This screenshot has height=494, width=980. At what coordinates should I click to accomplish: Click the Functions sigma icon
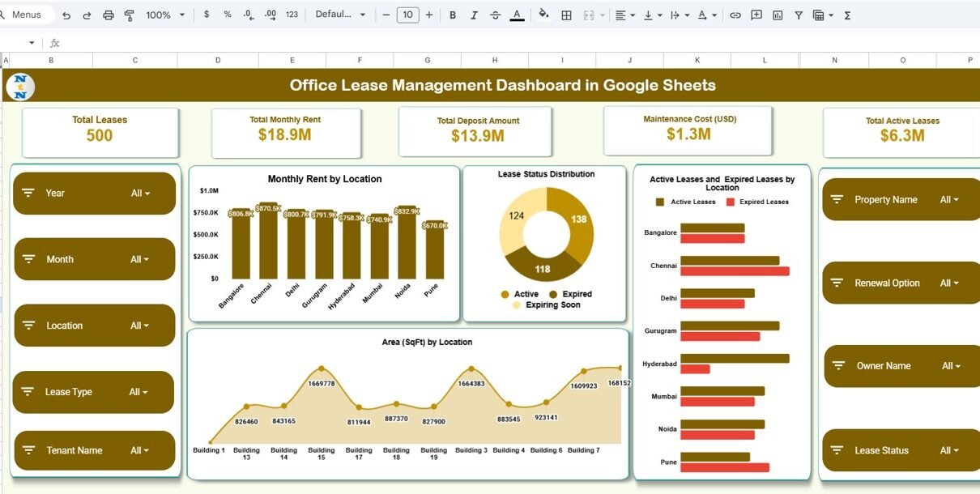pos(847,15)
